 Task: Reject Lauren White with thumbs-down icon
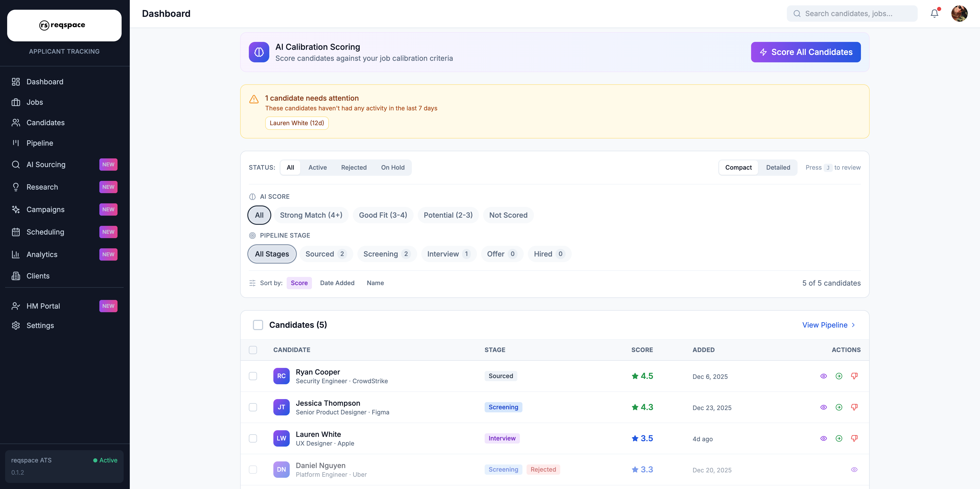point(854,438)
